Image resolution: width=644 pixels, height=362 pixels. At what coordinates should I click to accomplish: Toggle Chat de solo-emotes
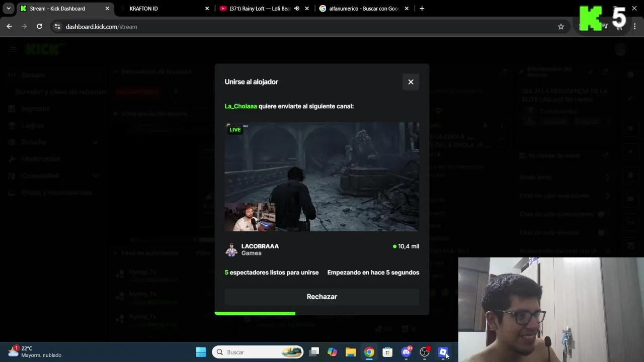(601, 233)
